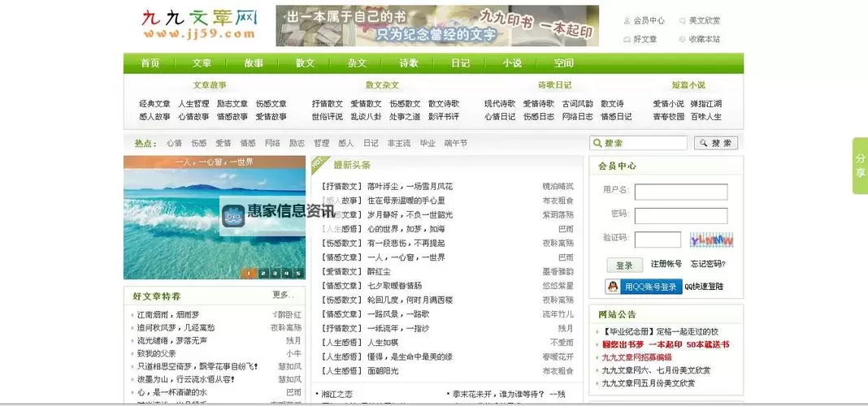Open article 湘江之恋
The height and width of the screenshot is (406, 868).
point(336,395)
